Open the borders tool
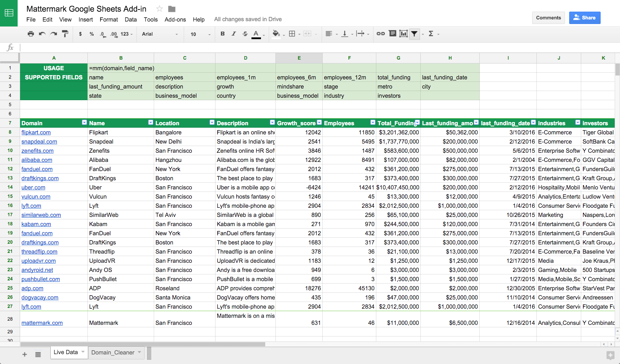This screenshot has height=364, width=620. point(292,34)
